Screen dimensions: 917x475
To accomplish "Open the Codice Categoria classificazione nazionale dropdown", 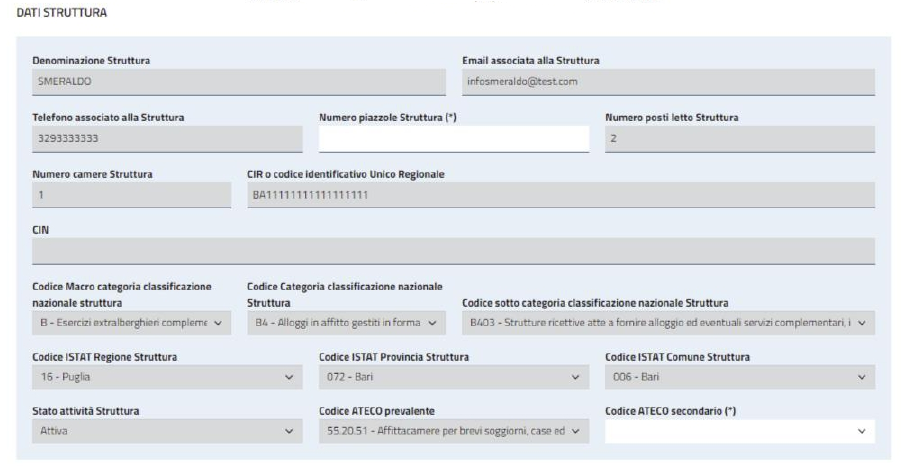I will [x=346, y=323].
